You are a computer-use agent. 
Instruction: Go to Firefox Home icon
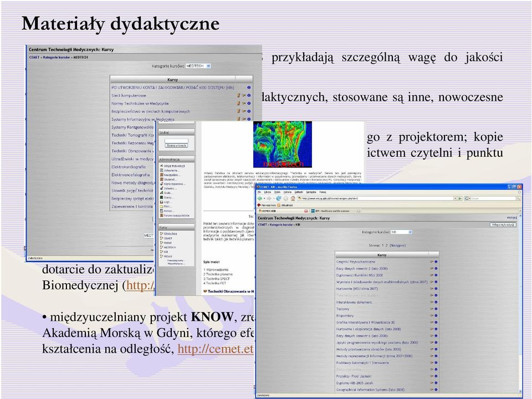click(x=293, y=198)
